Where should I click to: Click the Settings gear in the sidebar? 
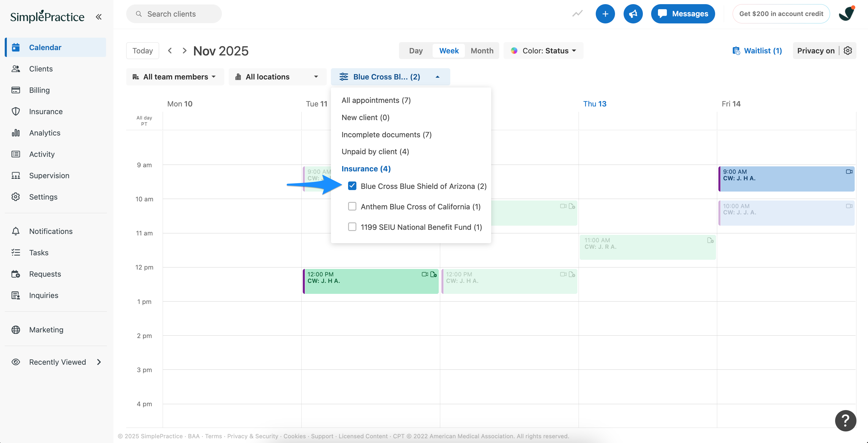[x=15, y=197]
